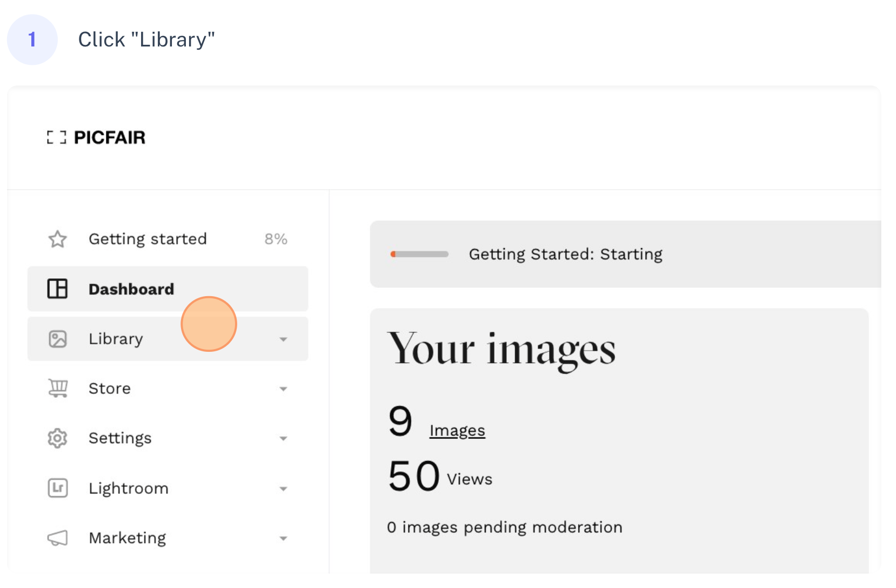This screenshot has width=896, height=588.
Task: Click the Lightroom Lr icon
Action: (x=57, y=488)
